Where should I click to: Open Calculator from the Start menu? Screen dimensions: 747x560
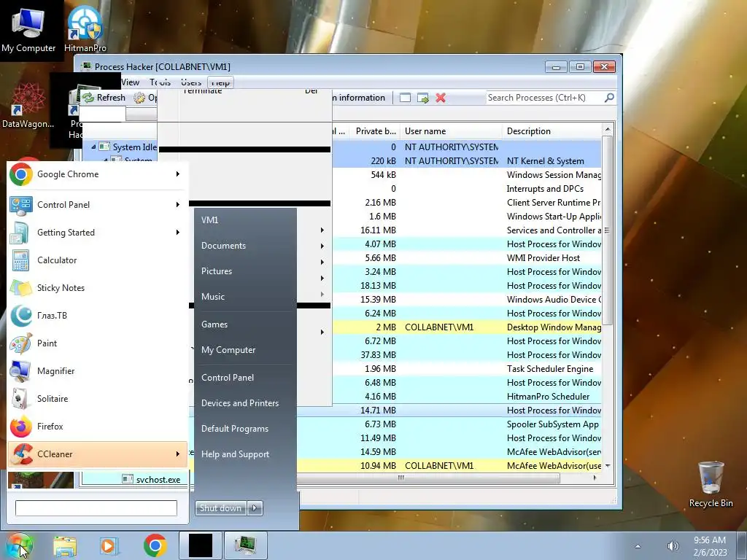96,260
